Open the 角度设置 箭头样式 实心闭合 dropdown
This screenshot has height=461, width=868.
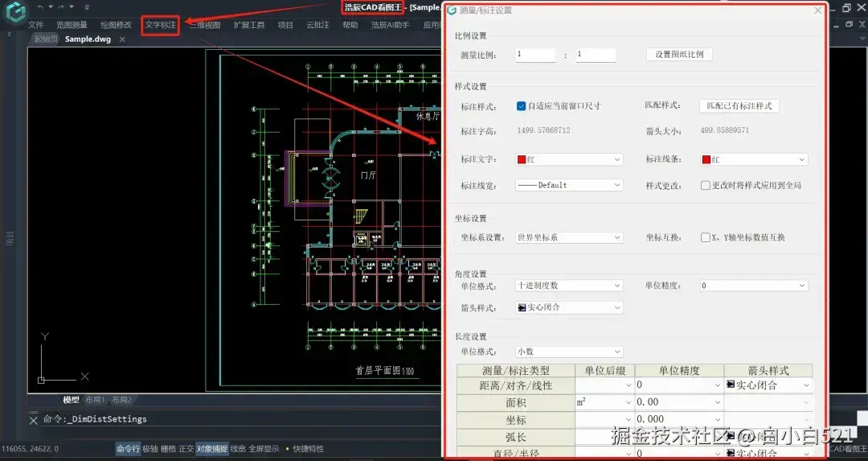569,307
